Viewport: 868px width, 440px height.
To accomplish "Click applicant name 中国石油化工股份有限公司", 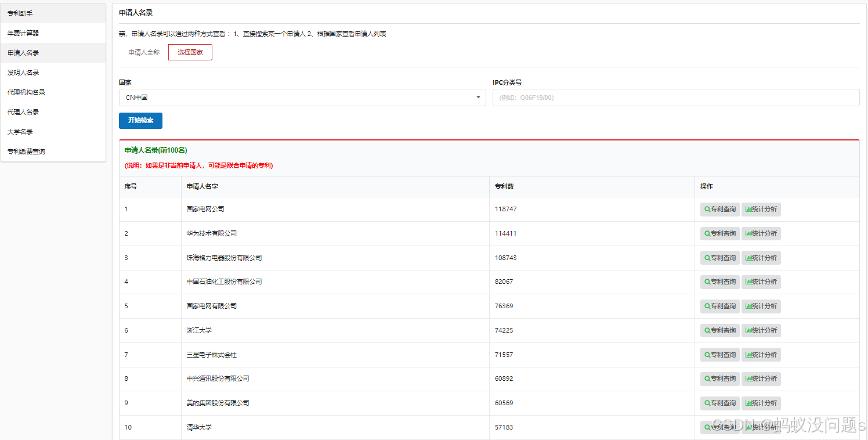I will click(x=225, y=282).
